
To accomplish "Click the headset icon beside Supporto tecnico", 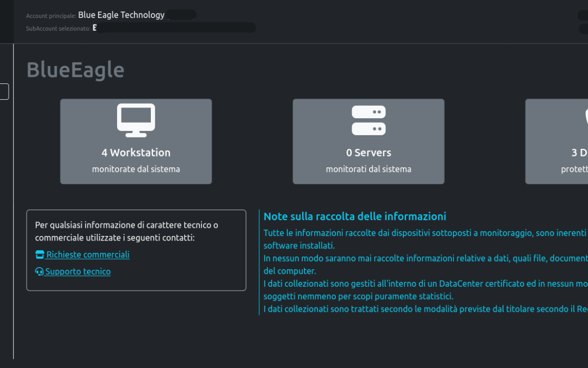I will 39,272.
